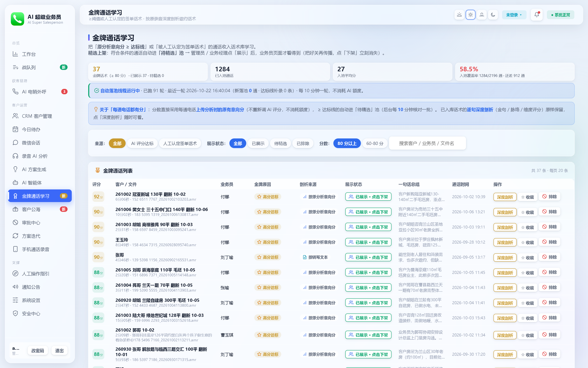Click 已展示·点击下架 for 樊女士 row

368,212
